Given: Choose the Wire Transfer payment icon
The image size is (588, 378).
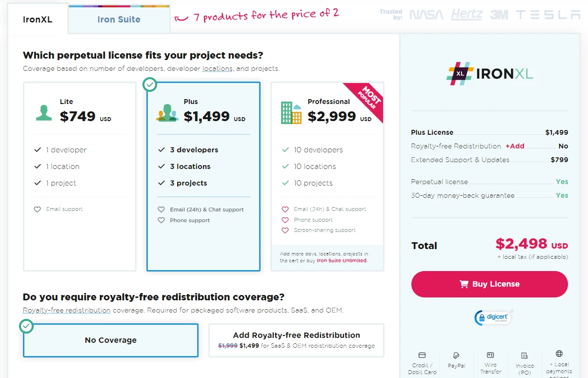Looking at the screenshot, I should 490,355.
